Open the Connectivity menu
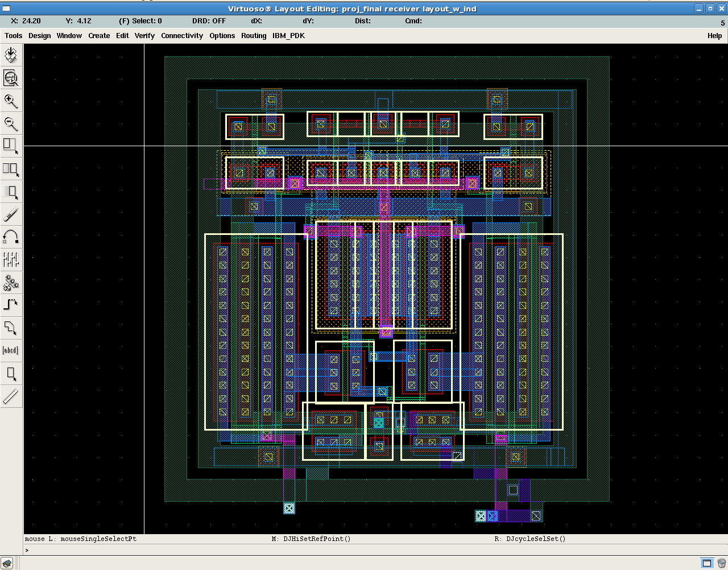This screenshot has width=728, height=570. point(182,35)
